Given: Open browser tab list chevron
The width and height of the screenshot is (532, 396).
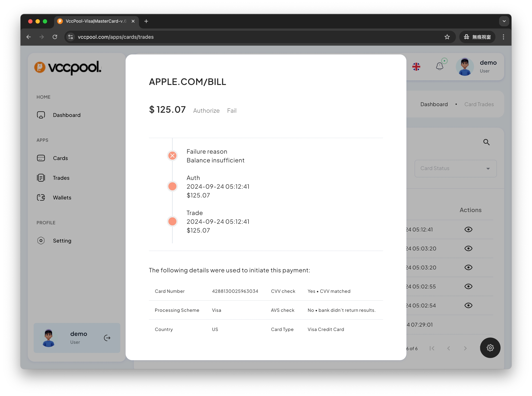Looking at the screenshot, I should pyautogui.click(x=504, y=21).
